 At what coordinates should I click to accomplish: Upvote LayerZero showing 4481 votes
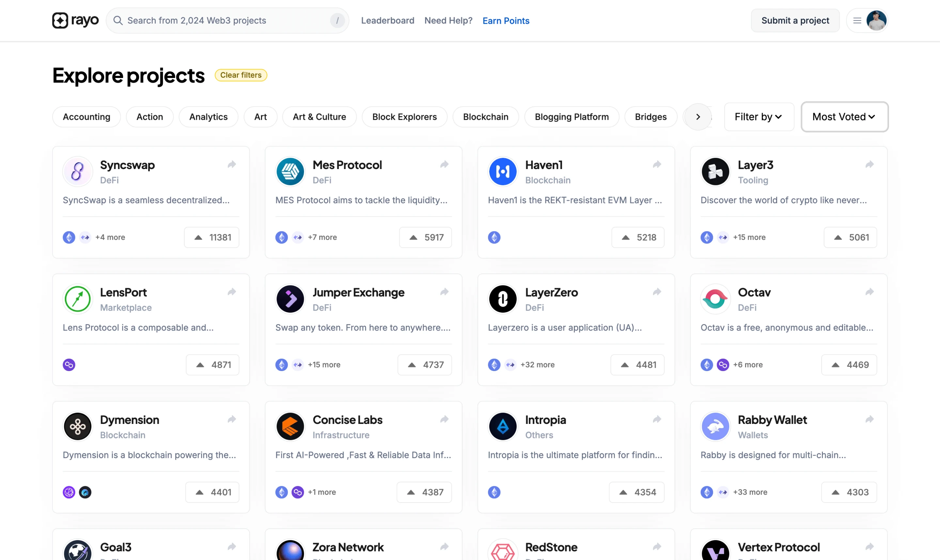point(637,365)
